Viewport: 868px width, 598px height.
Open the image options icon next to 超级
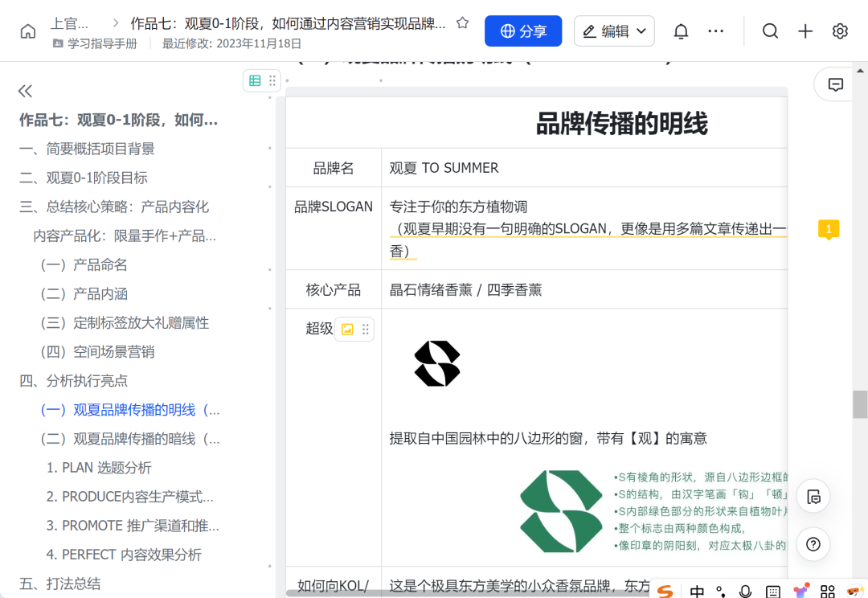click(348, 329)
